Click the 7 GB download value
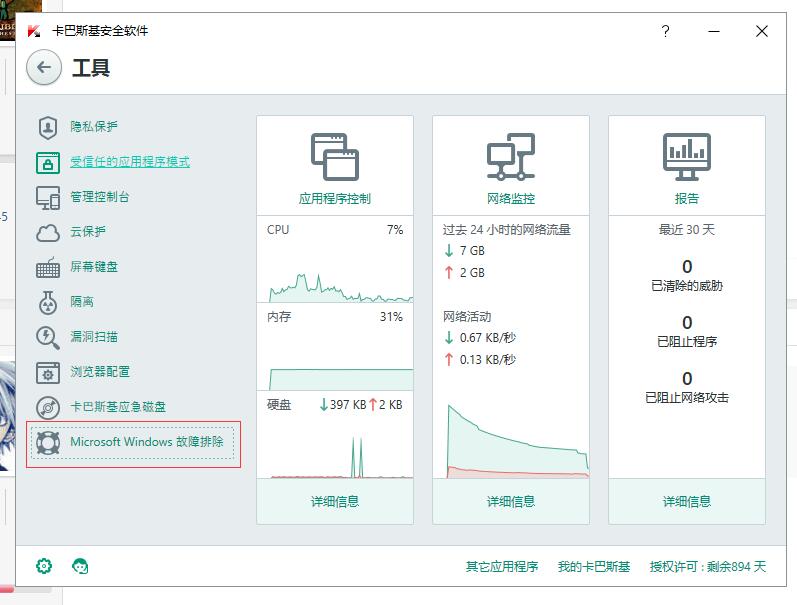Screen dimensions: 797x605 [472, 251]
